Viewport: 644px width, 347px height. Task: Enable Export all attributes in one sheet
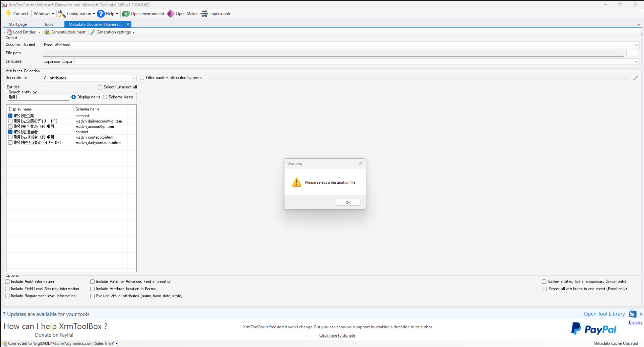(x=545, y=289)
